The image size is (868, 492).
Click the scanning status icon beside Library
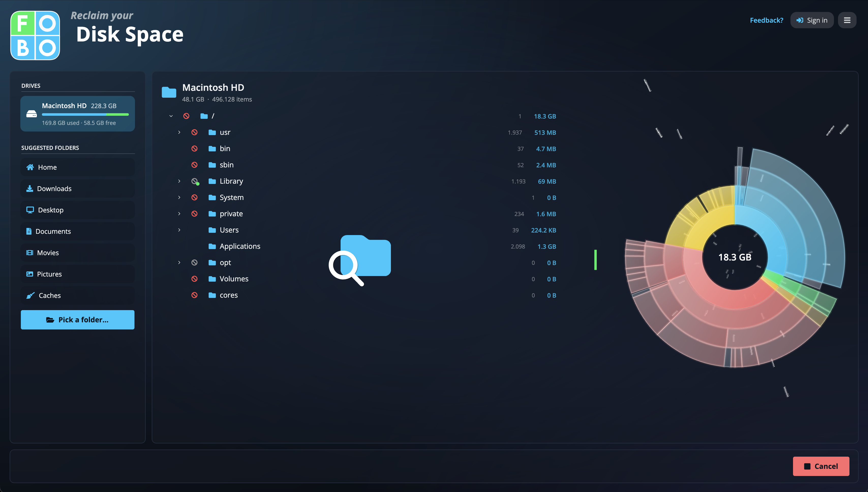195,181
